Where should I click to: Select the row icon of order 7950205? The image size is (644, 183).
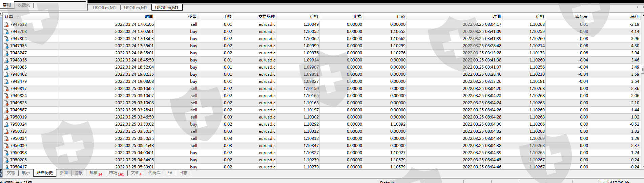6,160
